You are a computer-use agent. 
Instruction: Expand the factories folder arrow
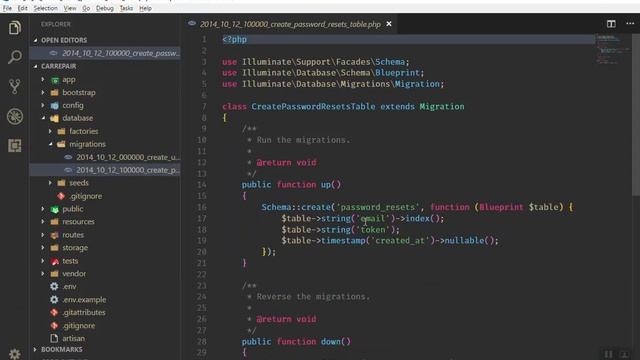50,131
